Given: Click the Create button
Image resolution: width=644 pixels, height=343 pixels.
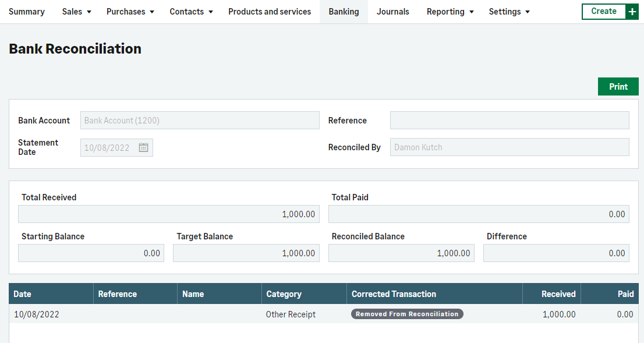Looking at the screenshot, I should [603, 12].
